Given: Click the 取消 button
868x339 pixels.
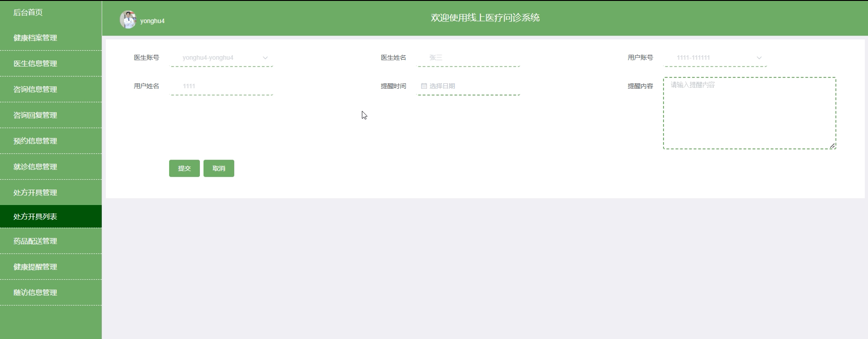Looking at the screenshot, I should (x=219, y=168).
